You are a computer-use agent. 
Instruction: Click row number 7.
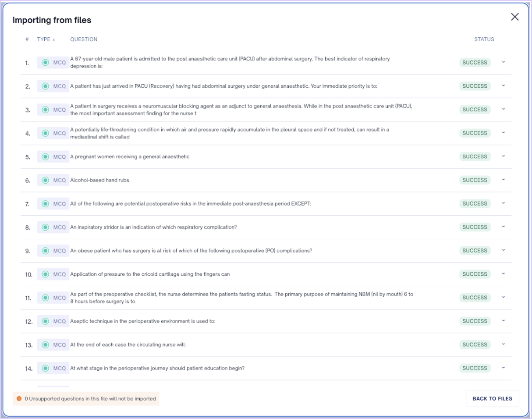pyautogui.click(x=27, y=204)
